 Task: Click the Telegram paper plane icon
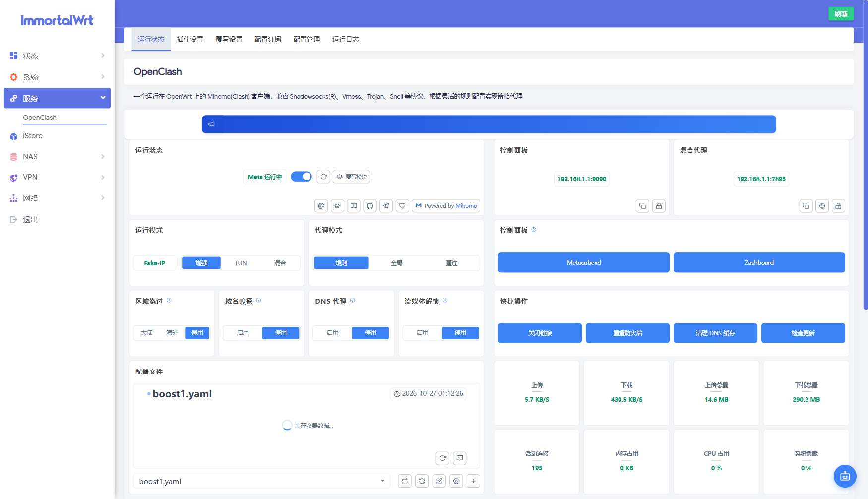click(x=386, y=206)
